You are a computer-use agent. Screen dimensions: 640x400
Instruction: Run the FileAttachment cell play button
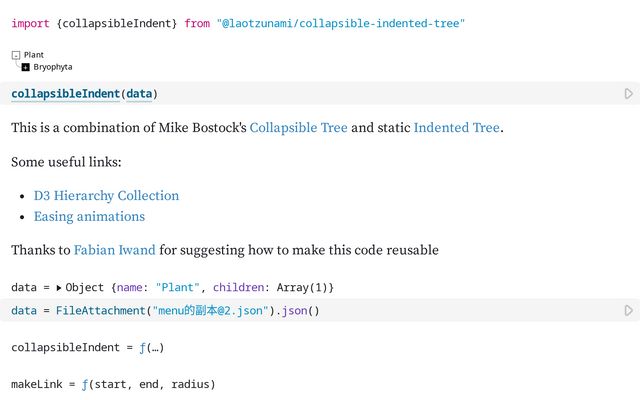(628, 311)
